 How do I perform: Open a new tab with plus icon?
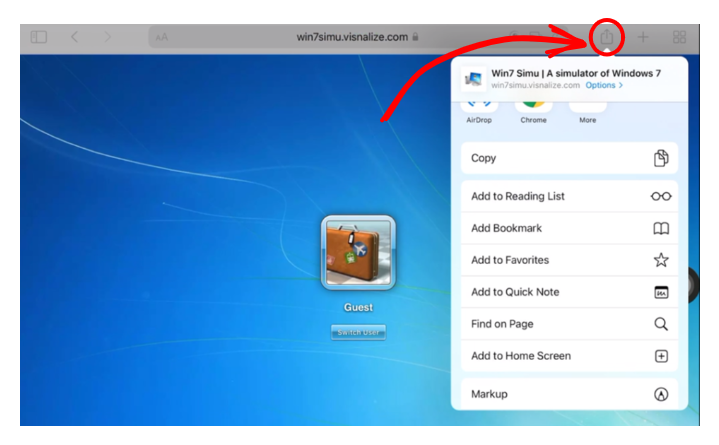click(643, 37)
